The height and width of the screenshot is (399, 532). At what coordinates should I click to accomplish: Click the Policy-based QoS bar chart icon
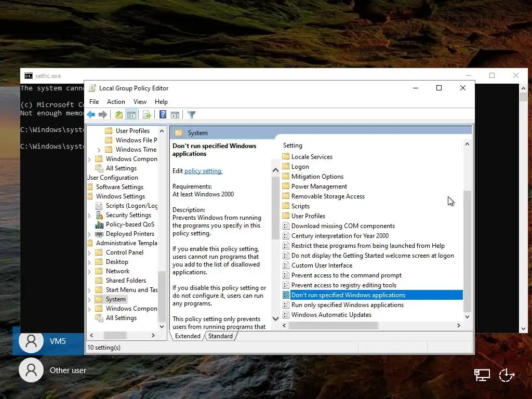click(x=99, y=224)
